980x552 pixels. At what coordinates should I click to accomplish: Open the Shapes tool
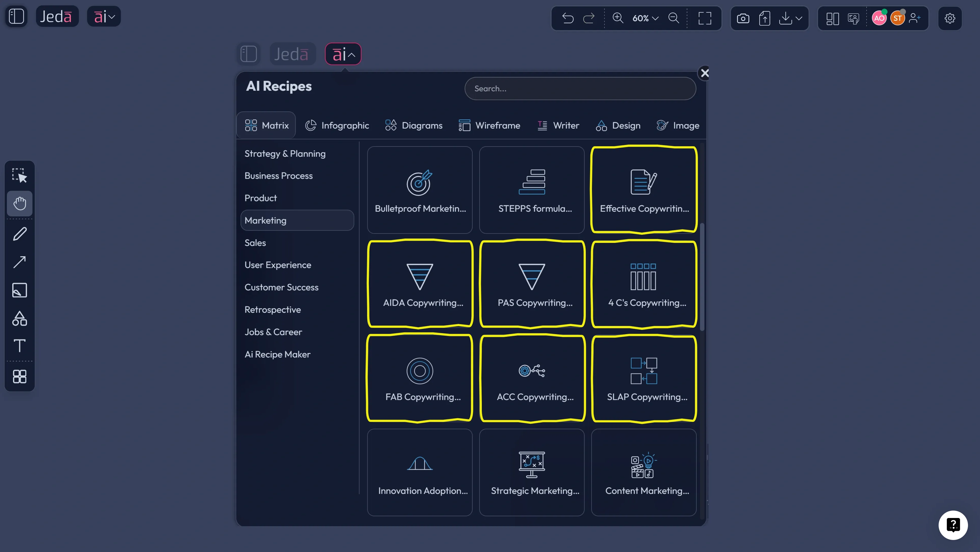point(20,319)
